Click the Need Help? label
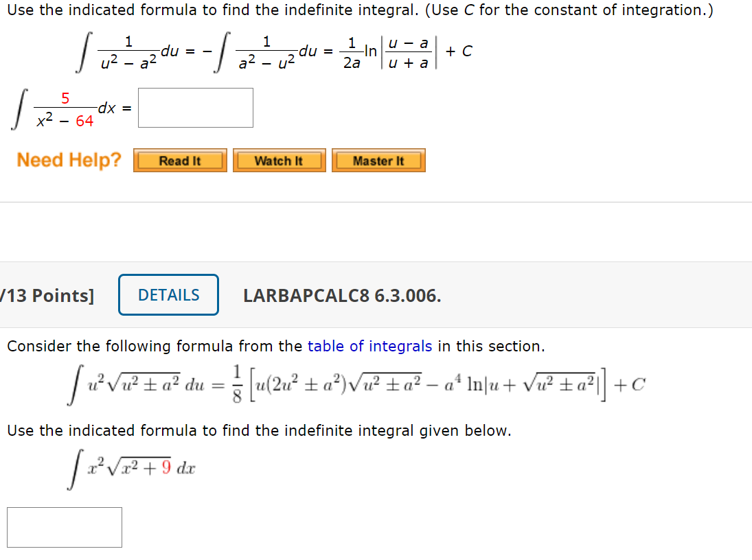 pos(67,160)
